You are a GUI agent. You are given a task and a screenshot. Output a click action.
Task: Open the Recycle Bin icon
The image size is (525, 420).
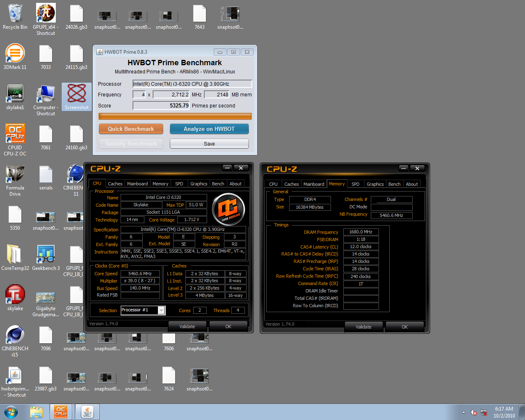pos(15,17)
